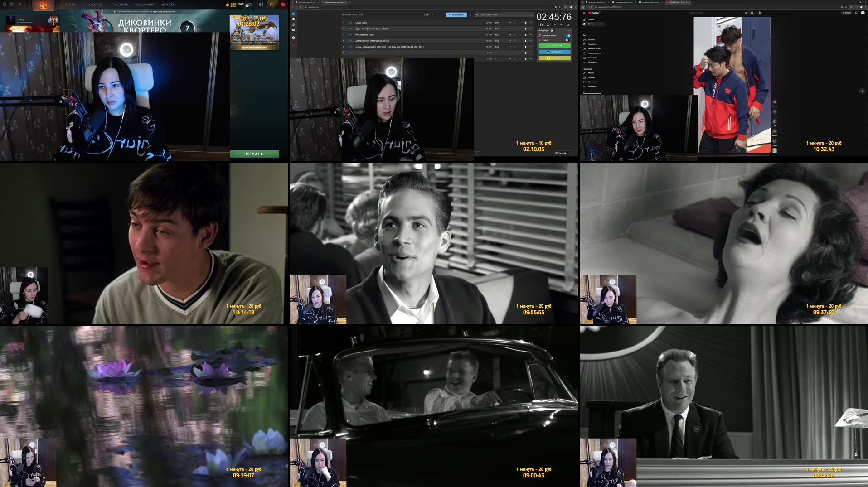The height and width of the screenshot is (487, 868).
Task: Toggle the switch next to 'Интеграции' header
Action: click(552, 31)
